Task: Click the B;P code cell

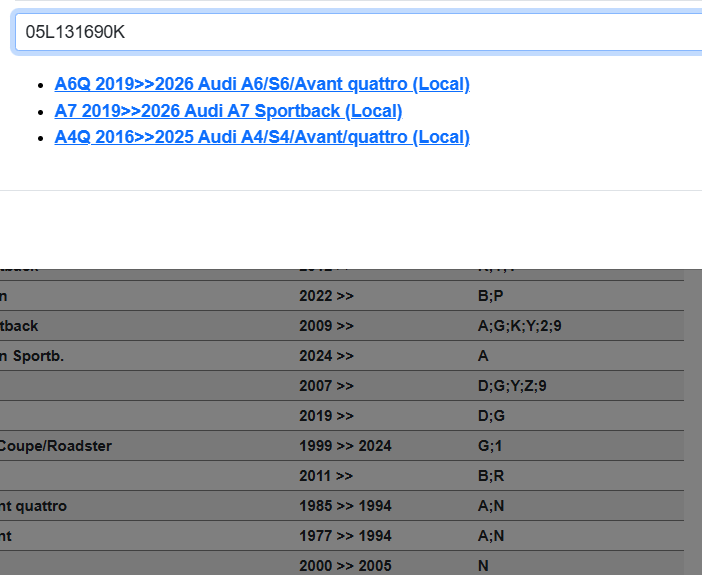Action: pos(491,296)
